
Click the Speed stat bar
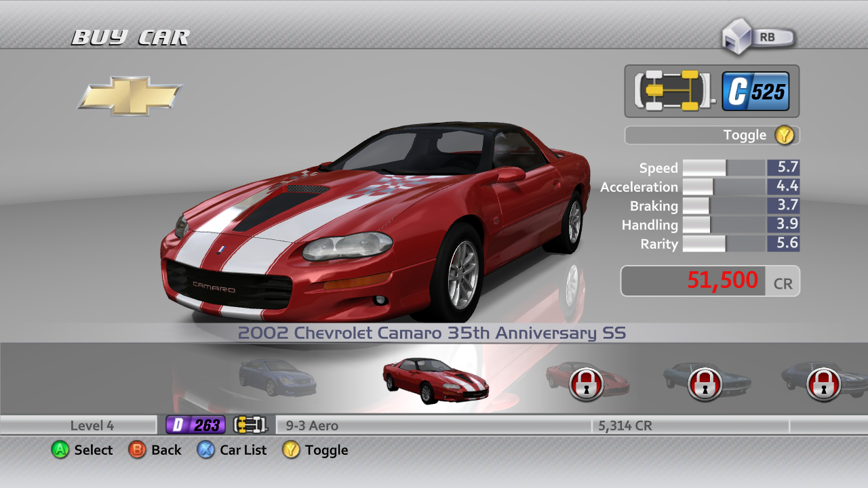[x=724, y=168]
